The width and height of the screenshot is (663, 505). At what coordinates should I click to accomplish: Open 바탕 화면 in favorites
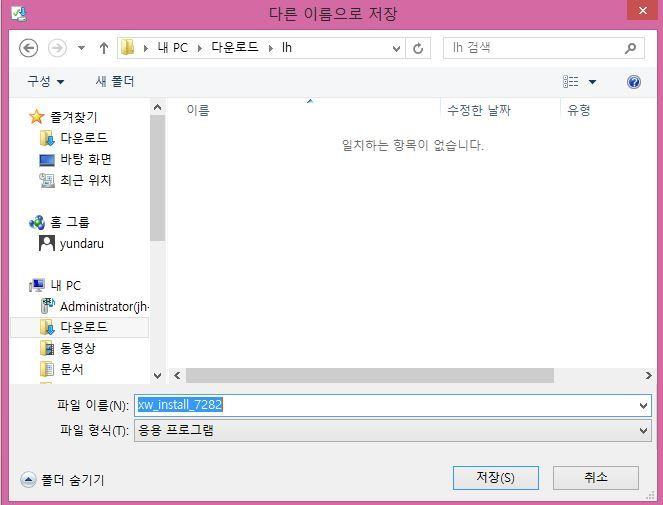pos(86,159)
